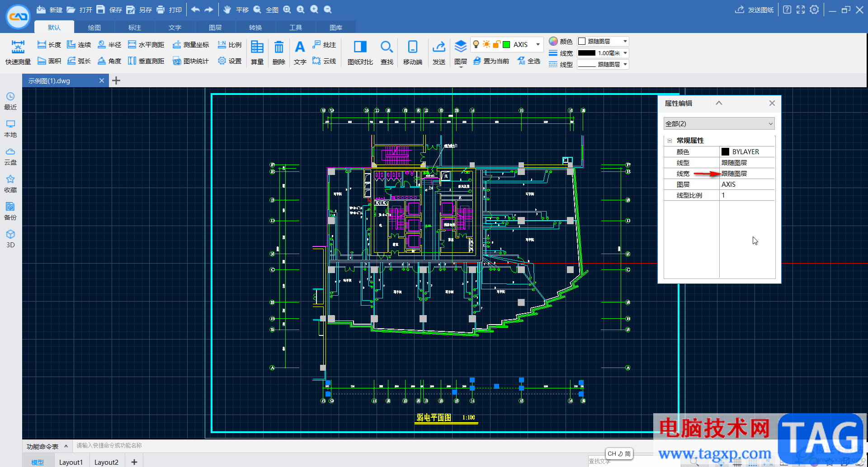Click 置为当前 set current layer
The height and width of the screenshot is (467, 868).
pyautogui.click(x=491, y=61)
